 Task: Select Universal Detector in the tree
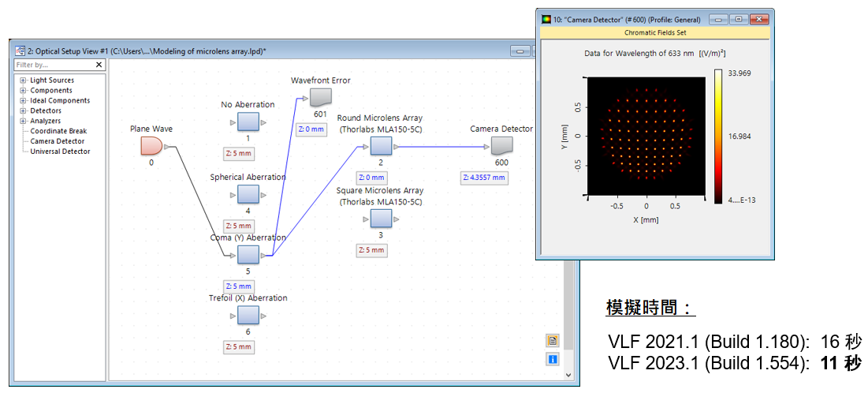pyautogui.click(x=61, y=152)
